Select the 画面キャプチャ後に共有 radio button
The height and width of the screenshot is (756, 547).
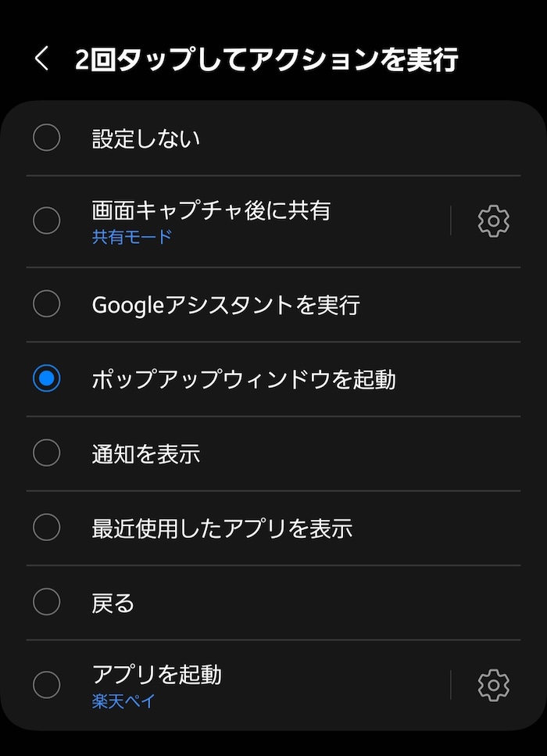tap(46, 220)
